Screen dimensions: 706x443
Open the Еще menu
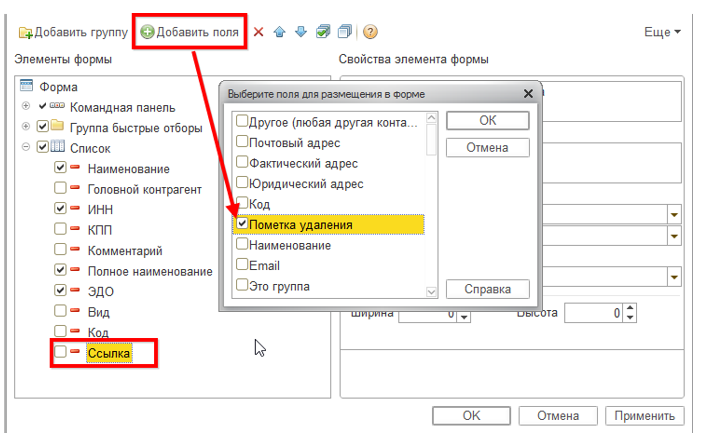[x=662, y=32]
